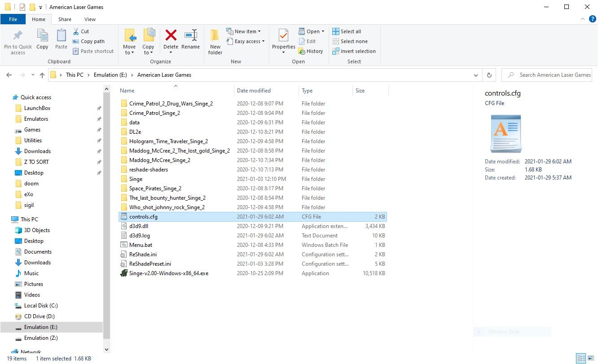598x364 pixels.
Task: Click Emulation (E:) breadcrumb in address bar
Action: [110, 75]
